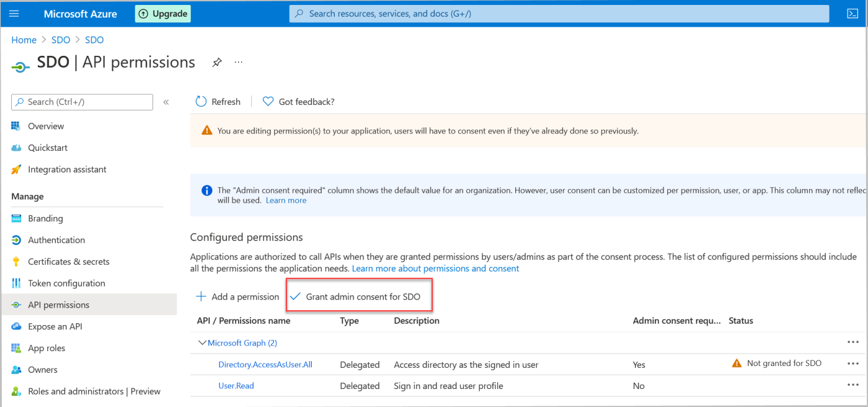868x407 pixels.
Task: Open Authentication settings
Action: coord(56,240)
